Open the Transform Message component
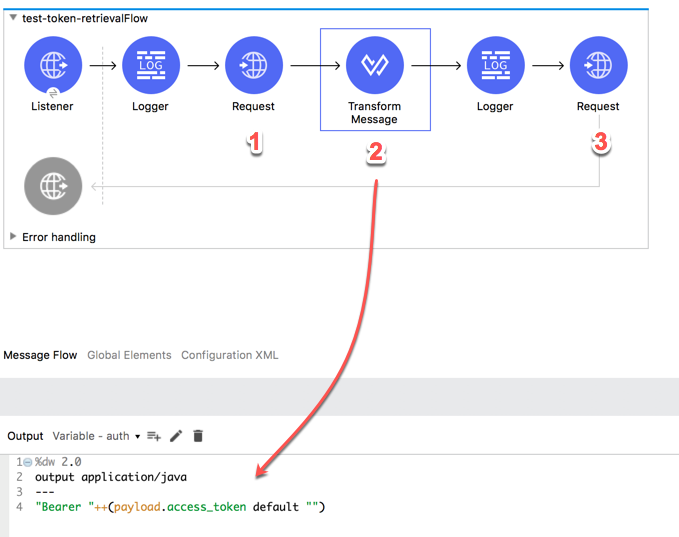This screenshot has width=679, height=537. click(x=374, y=66)
